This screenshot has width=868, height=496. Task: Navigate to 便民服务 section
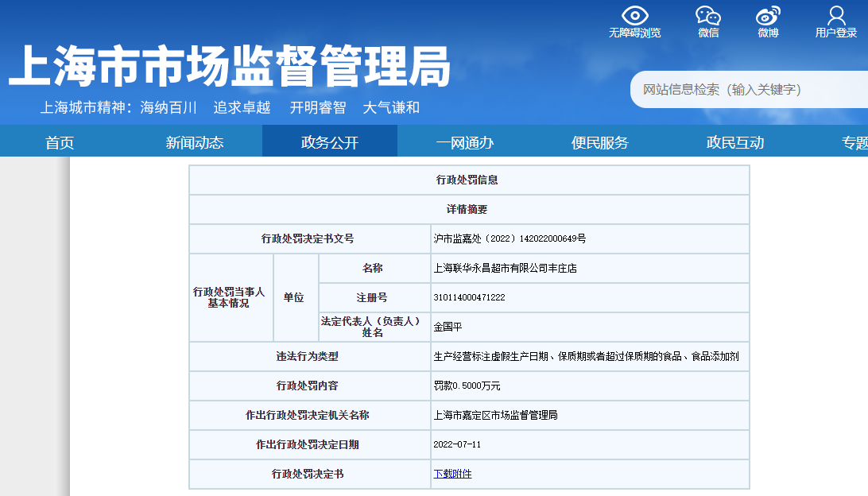(600, 142)
